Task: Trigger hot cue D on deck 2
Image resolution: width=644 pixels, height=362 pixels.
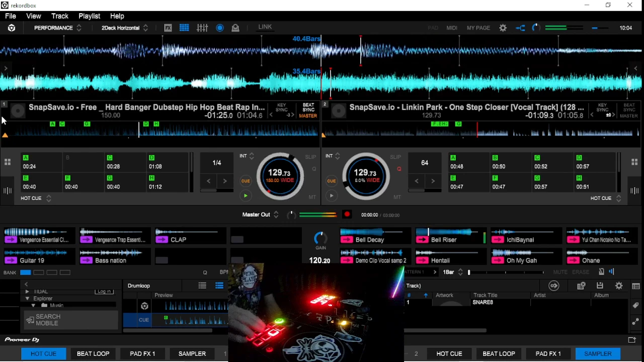Action: pyautogui.click(x=595, y=162)
